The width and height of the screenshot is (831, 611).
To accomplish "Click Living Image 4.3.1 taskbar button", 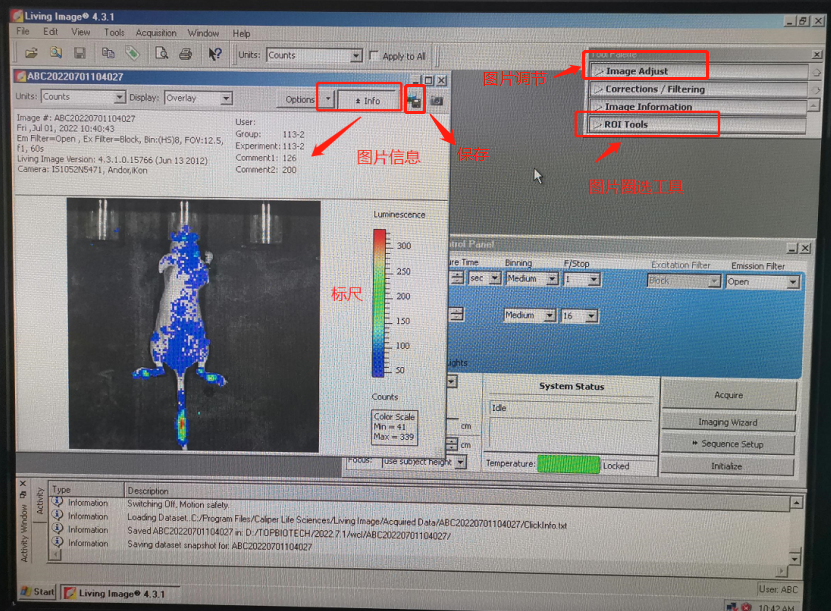I will click(x=119, y=593).
